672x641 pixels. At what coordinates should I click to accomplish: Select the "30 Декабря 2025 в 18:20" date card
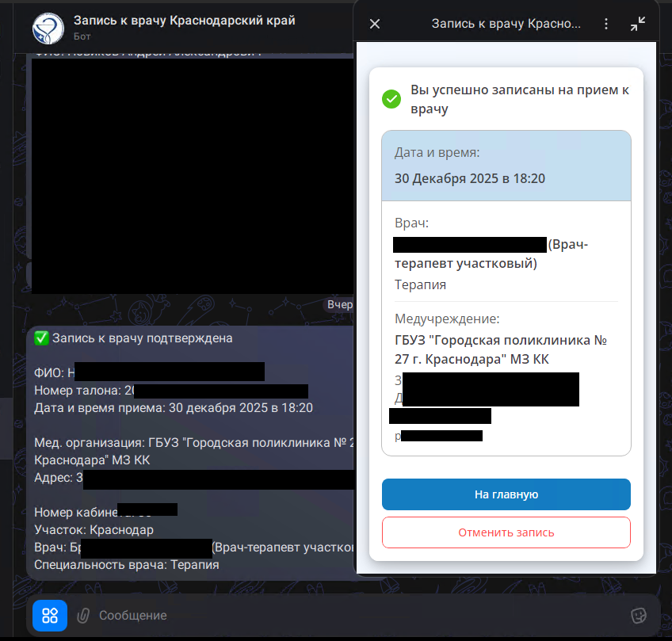(470, 177)
